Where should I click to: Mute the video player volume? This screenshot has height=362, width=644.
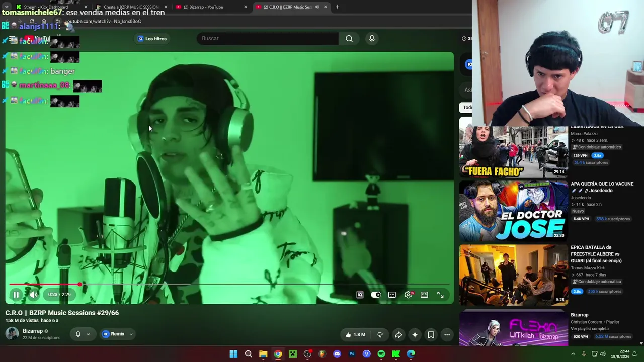[33, 295]
